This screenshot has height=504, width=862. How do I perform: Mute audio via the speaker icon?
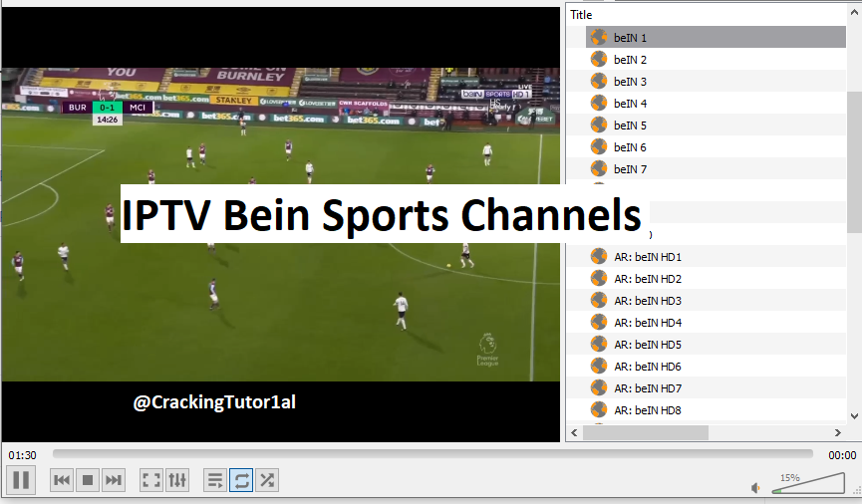(756, 487)
